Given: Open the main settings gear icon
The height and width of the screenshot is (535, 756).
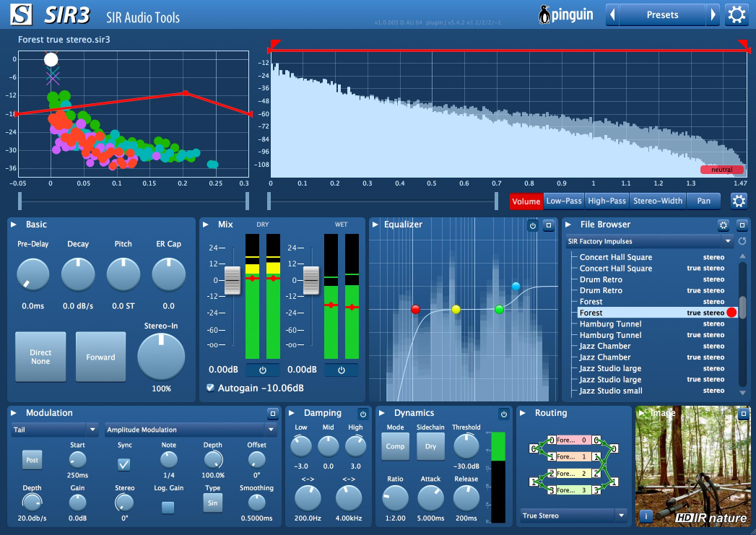Looking at the screenshot, I should click(737, 14).
